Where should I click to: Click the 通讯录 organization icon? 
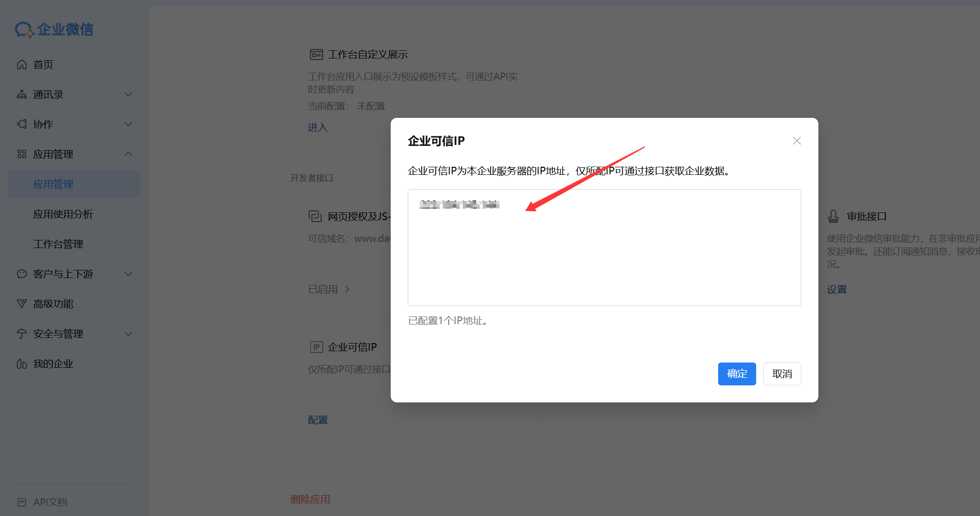point(22,95)
